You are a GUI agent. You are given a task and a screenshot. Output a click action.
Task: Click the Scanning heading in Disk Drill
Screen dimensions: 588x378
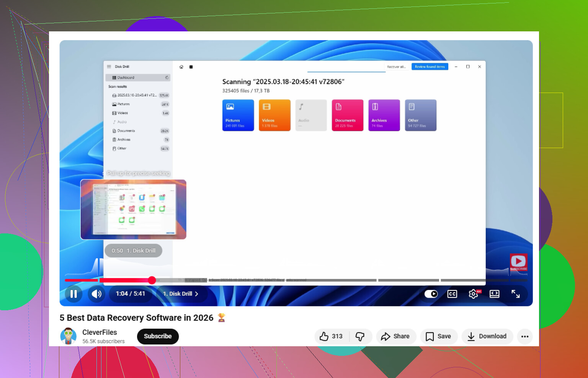point(283,81)
